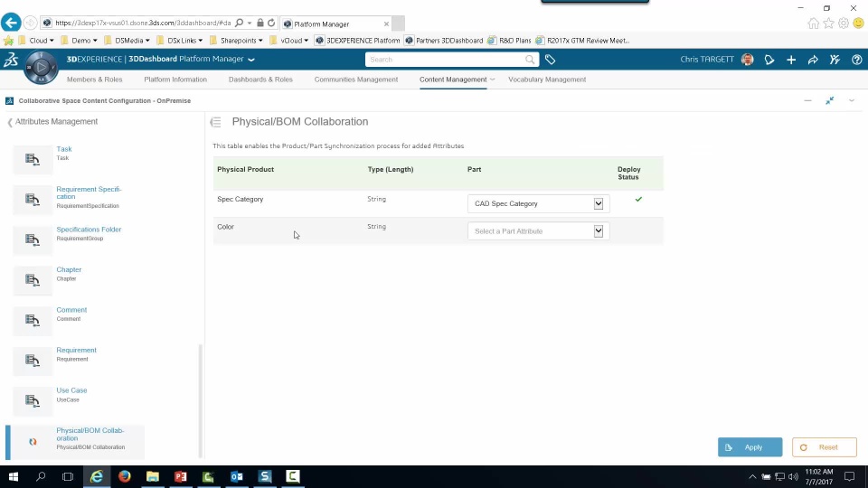The height and width of the screenshot is (488, 868).
Task: Click the notifications tag icon next to the user avatar
Action: pos(769,60)
